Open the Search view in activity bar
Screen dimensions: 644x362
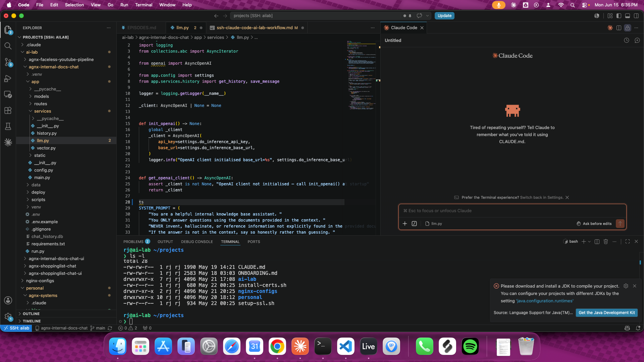(x=8, y=46)
